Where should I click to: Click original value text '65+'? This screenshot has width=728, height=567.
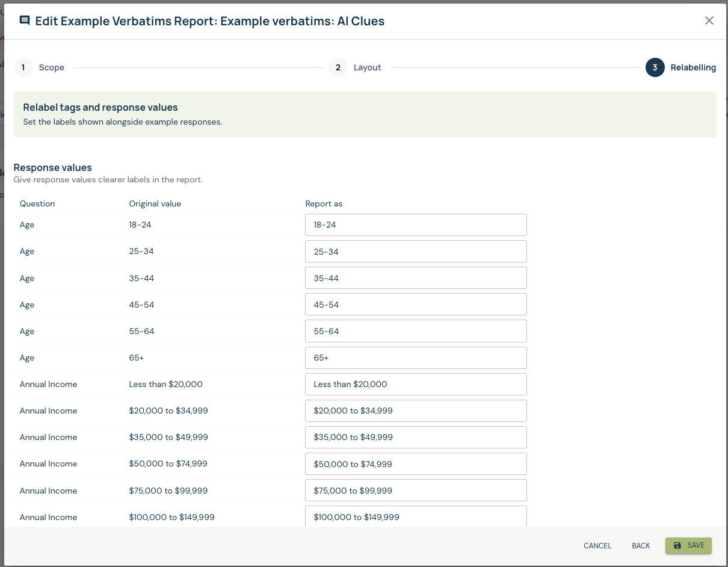137,358
